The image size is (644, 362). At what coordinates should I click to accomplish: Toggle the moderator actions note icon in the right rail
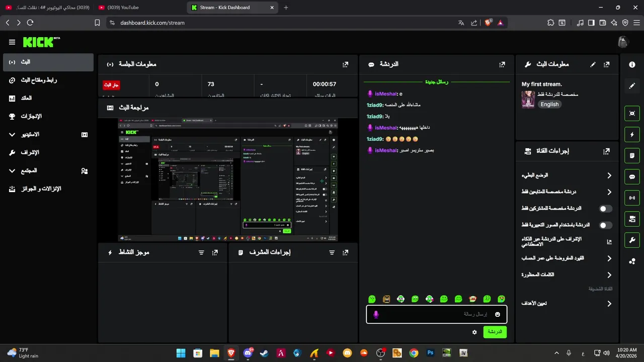632,156
